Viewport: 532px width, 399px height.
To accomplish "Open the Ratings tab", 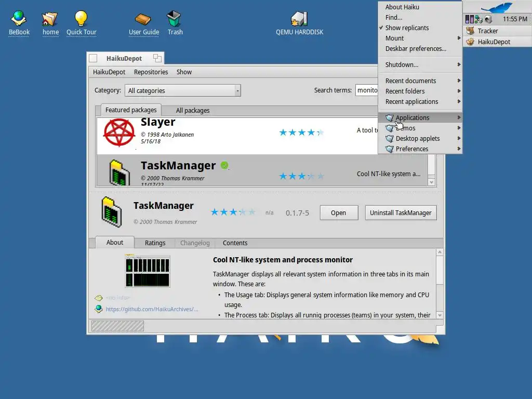I will 155,243.
